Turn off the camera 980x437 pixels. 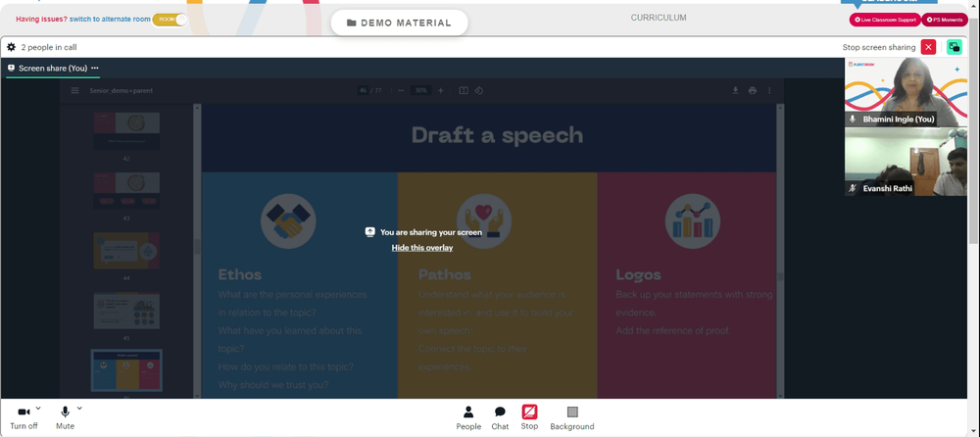coord(24,413)
